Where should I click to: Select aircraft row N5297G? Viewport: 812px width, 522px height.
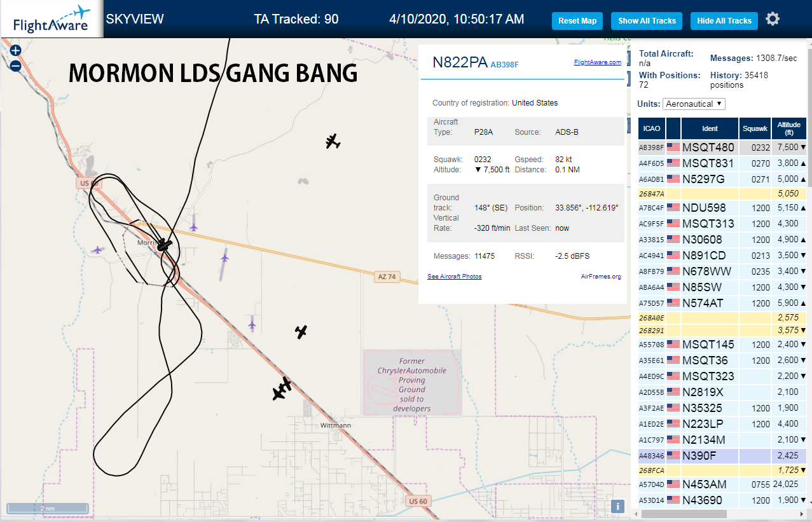(722, 179)
